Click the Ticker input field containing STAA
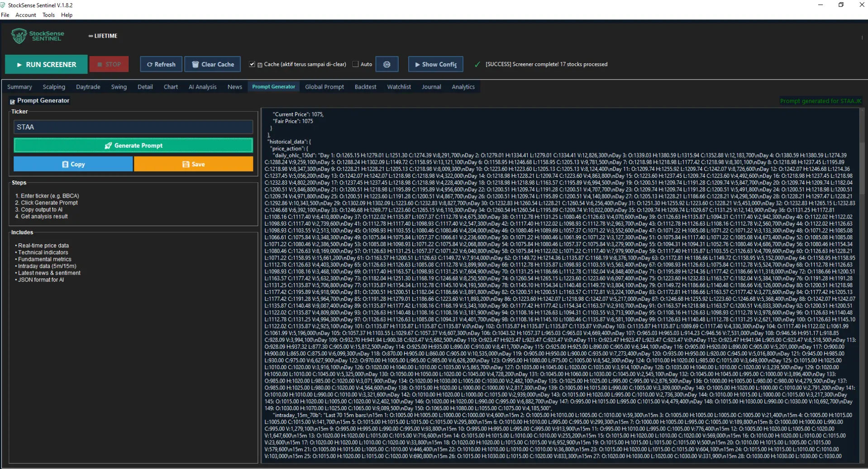The image size is (868, 469). pos(134,127)
